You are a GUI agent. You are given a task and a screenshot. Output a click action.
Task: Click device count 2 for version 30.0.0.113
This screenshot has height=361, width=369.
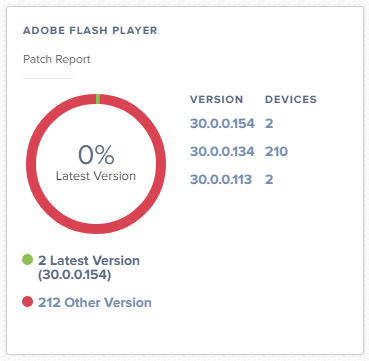[x=269, y=180]
